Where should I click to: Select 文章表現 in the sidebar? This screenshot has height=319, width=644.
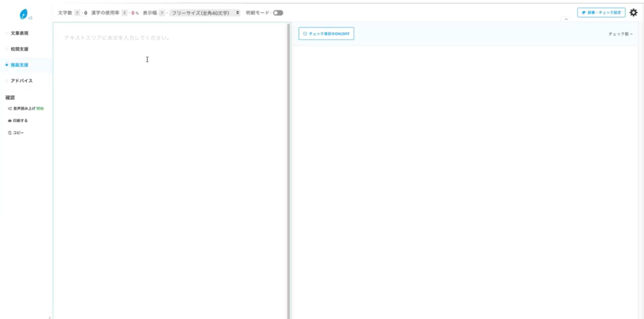point(19,33)
